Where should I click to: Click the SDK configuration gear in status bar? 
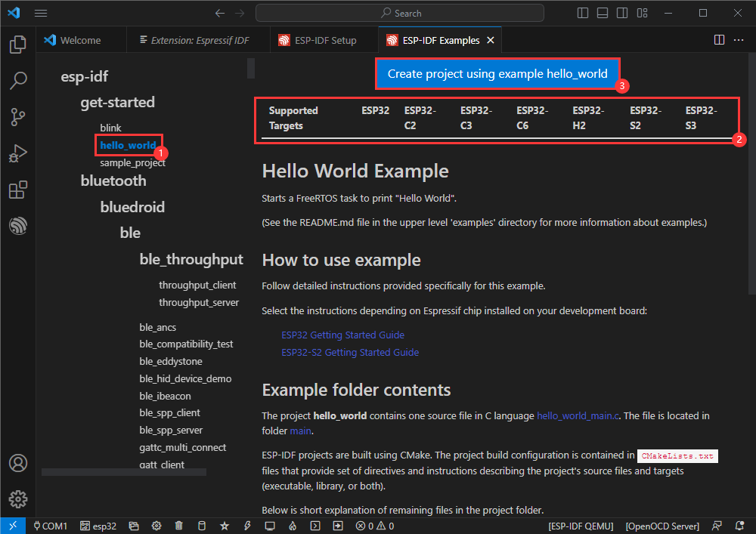[x=156, y=526]
